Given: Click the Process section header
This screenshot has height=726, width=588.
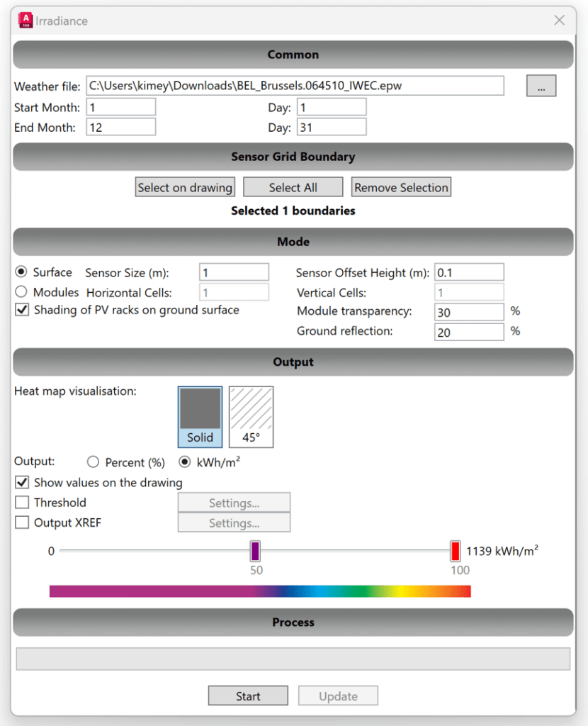Looking at the screenshot, I should click(x=293, y=622).
